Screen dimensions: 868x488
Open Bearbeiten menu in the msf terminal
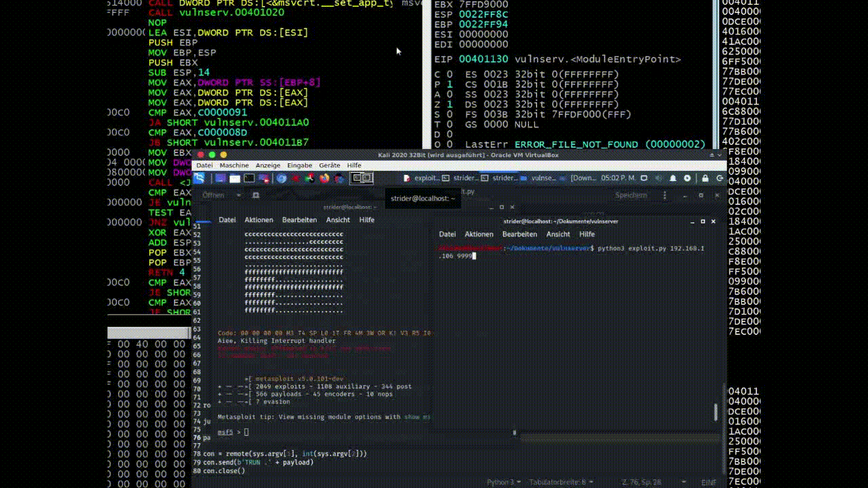(x=299, y=220)
